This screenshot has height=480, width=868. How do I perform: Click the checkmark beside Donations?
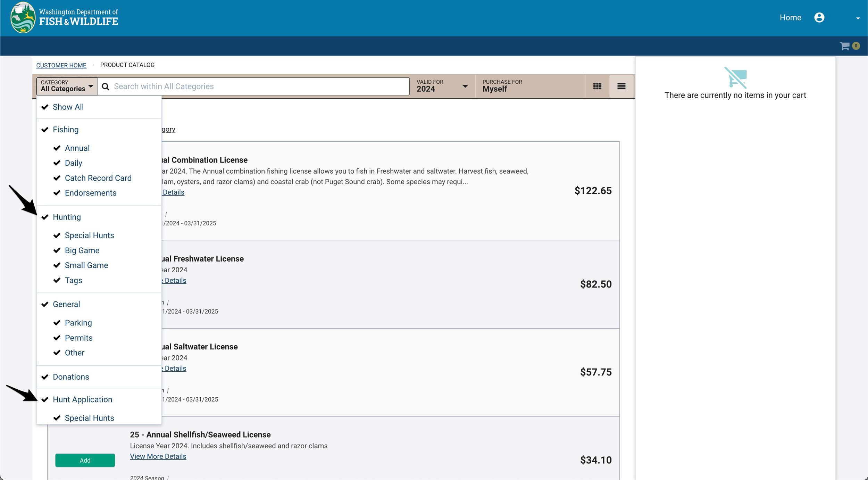pos(45,377)
